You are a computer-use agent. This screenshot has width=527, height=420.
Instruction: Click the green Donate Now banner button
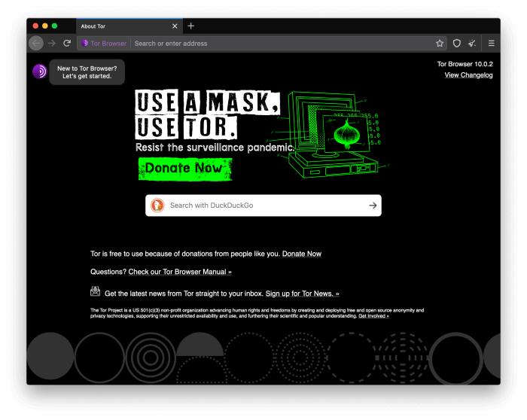pyautogui.click(x=185, y=169)
